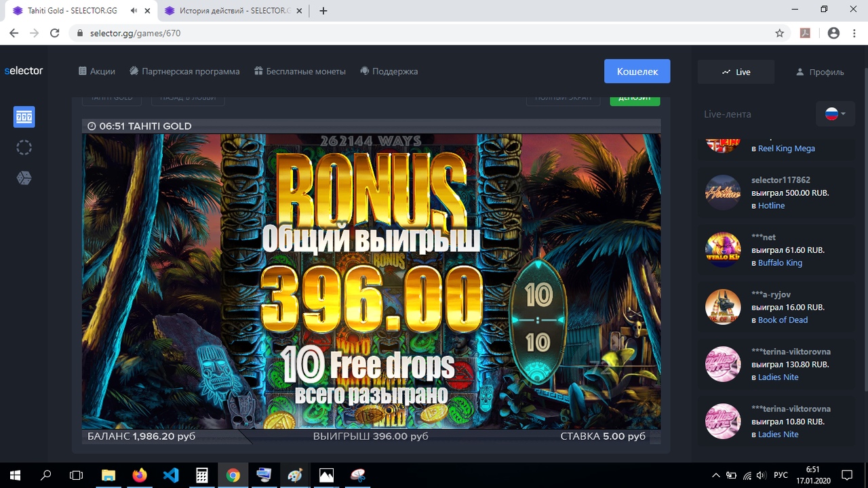
Task: Open the Профиль tab
Action: coord(820,72)
